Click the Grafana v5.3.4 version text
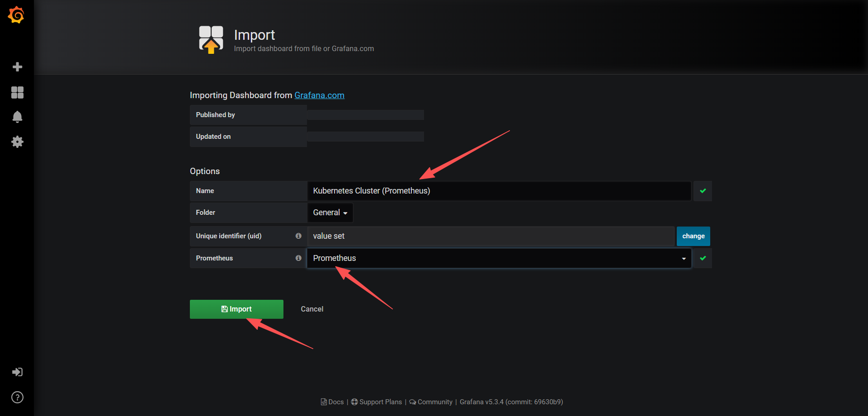The width and height of the screenshot is (868, 416). [511, 402]
